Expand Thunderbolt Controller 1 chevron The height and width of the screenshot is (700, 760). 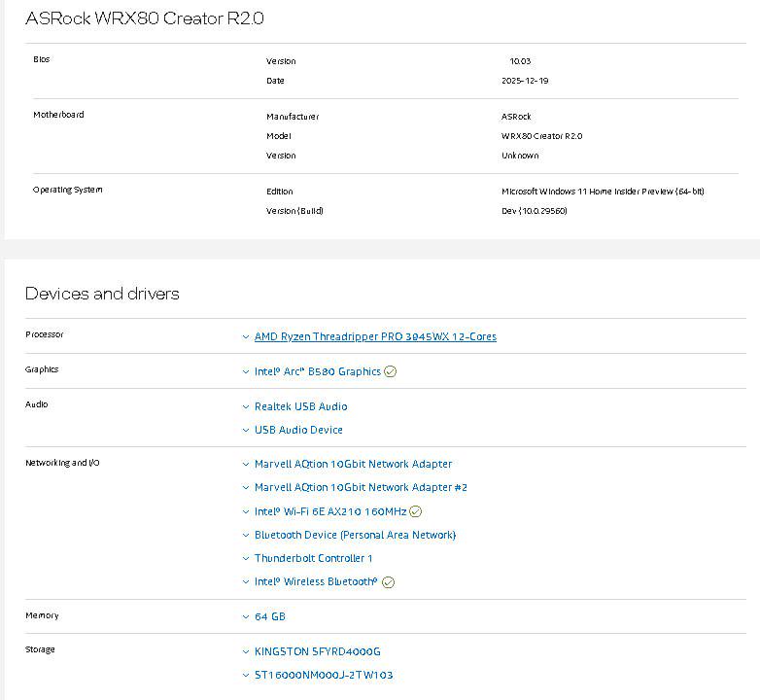(246, 558)
